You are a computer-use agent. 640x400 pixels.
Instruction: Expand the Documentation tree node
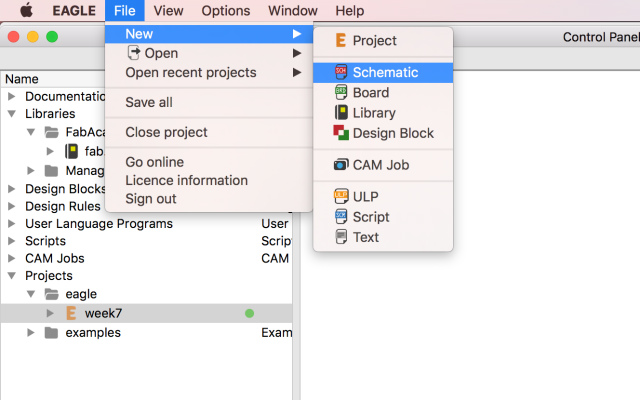(x=12, y=96)
